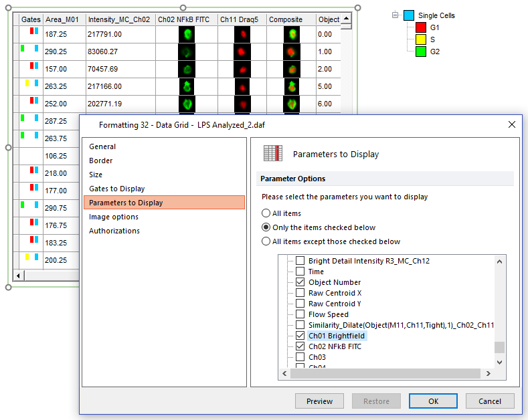Enable the Flow Speed checkbox
The height and width of the screenshot is (420, 528).
click(x=300, y=314)
